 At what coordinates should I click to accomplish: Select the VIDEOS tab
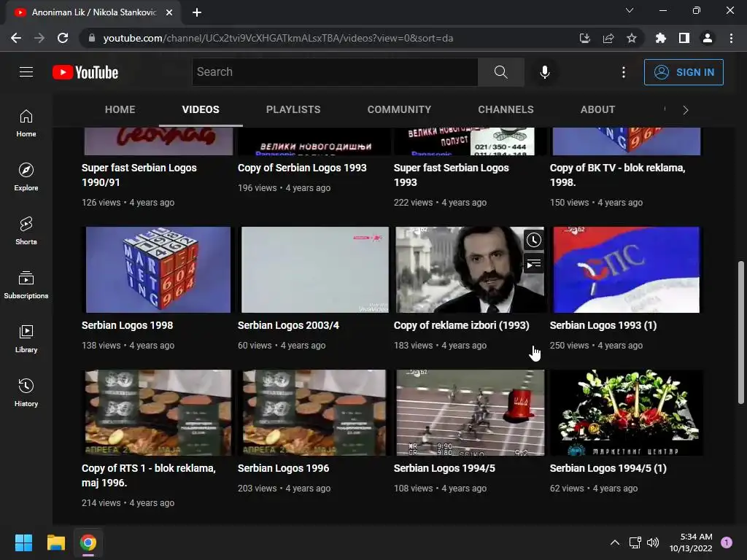(x=201, y=109)
